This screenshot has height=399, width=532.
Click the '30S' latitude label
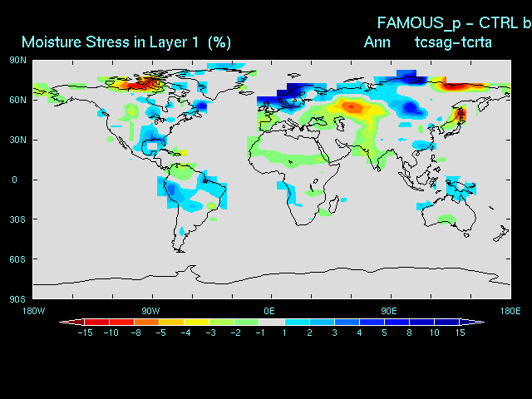[x=17, y=219]
